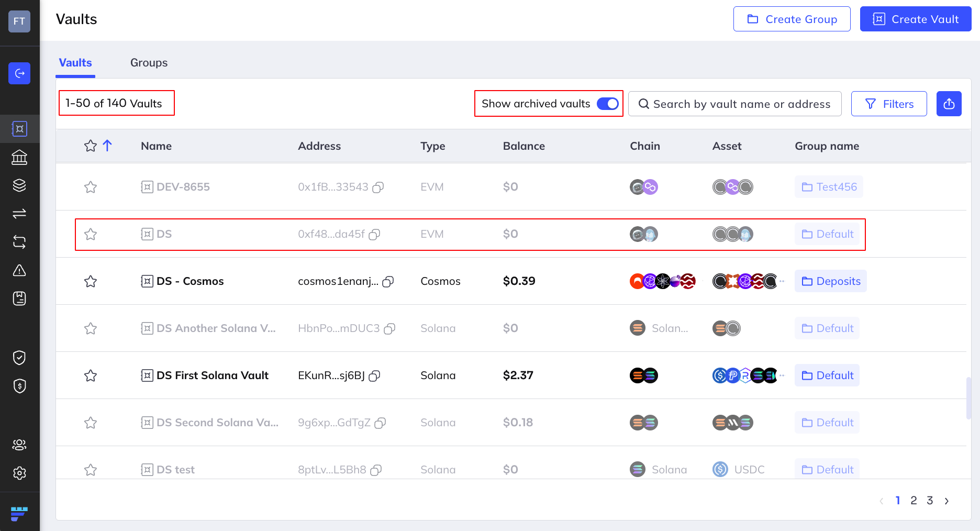Screen dimensions: 980x531
Task: Open the warning triangle sidebar icon
Action: tap(19, 270)
